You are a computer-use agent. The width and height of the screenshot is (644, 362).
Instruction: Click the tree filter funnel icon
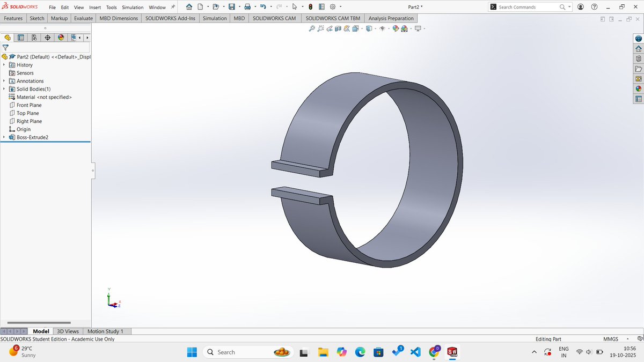pyautogui.click(x=5, y=47)
